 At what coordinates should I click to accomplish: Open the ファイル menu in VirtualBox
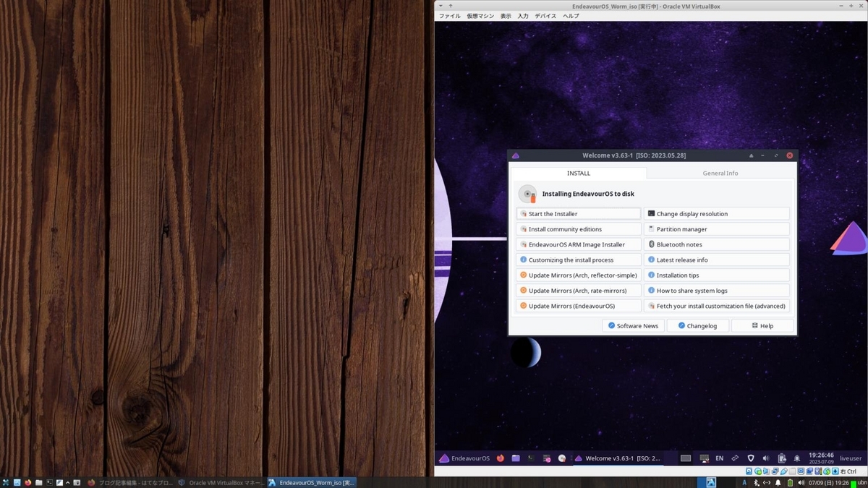pyautogui.click(x=449, y=16)
